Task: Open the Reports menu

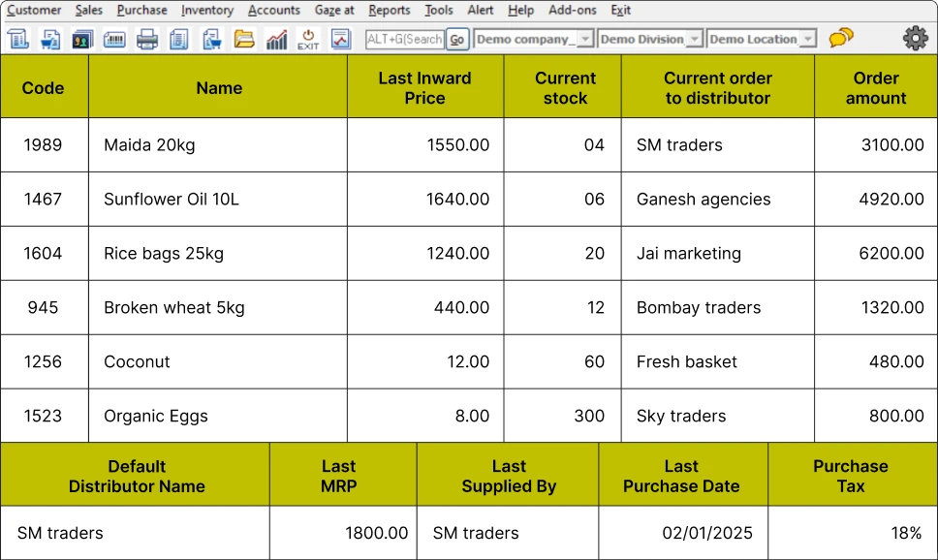Action: 390,11
